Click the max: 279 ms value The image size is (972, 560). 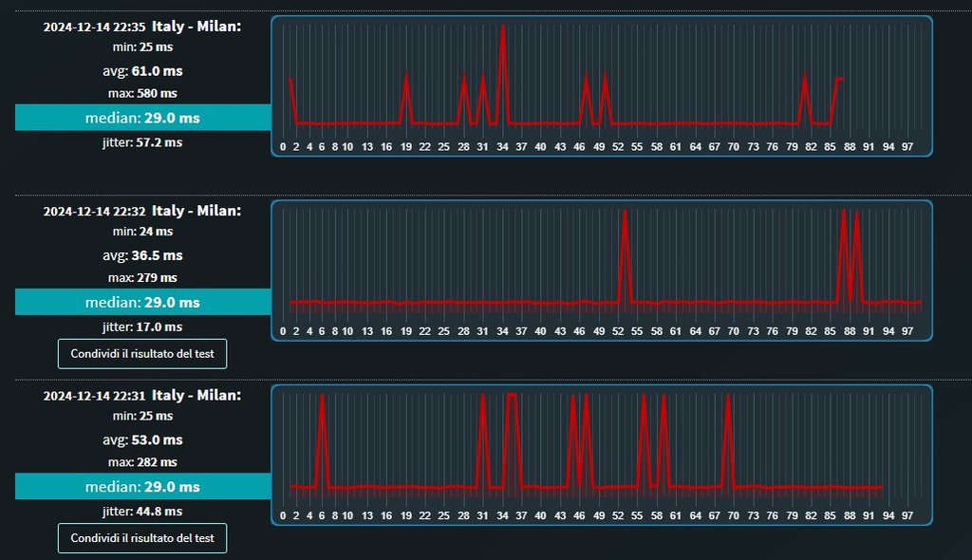[142, 277]
